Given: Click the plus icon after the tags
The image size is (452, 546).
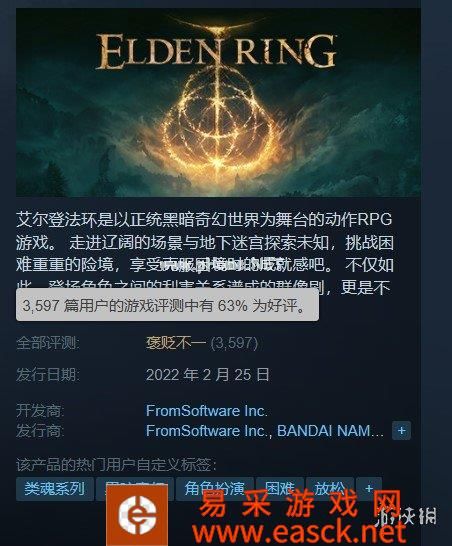Looking at the screenshot, I should [369, 489].
